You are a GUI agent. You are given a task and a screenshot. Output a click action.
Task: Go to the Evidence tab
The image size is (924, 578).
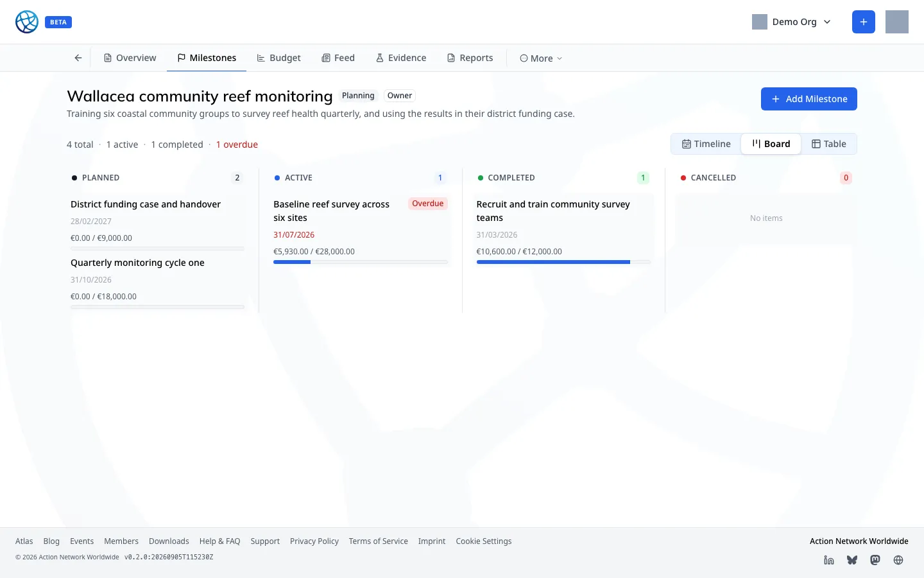[x=401, y=58]
